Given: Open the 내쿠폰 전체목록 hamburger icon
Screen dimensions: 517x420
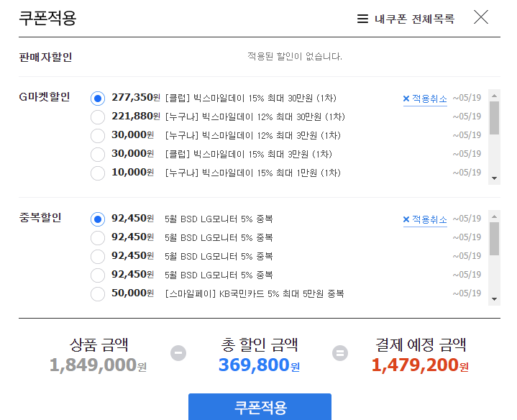Looking at the screenshot, I should 363,19.
